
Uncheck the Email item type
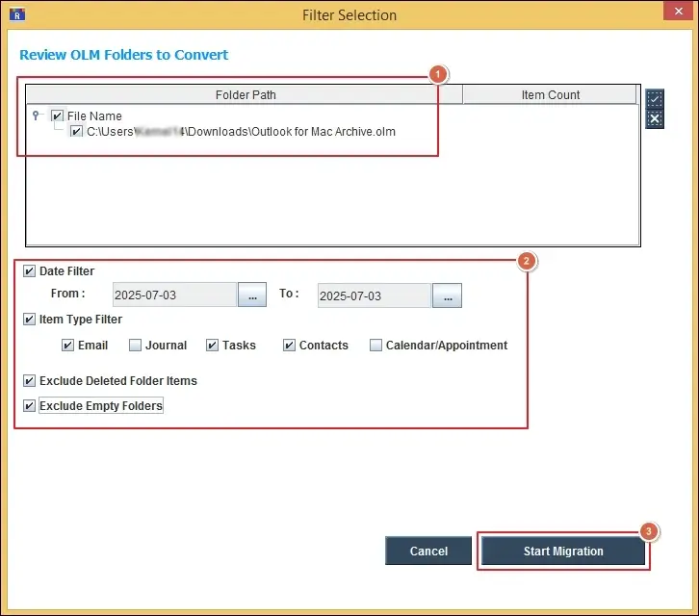[67, 345]
